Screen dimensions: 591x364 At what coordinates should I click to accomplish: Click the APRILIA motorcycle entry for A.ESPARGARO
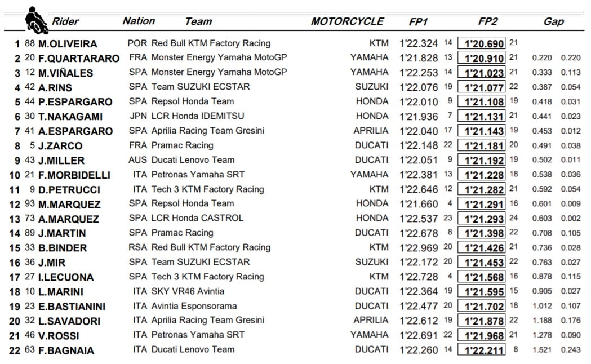coord(370,131)
